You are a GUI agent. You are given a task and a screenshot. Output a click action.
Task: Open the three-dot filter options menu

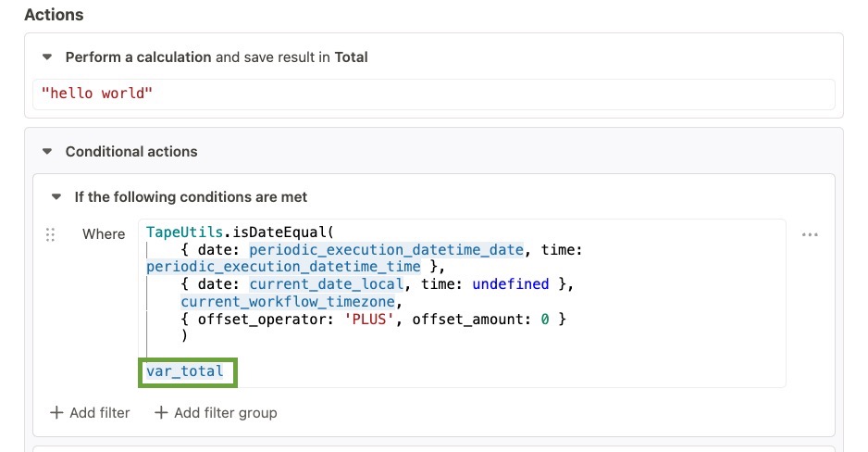pyautogui.click(x=810, y=235)
